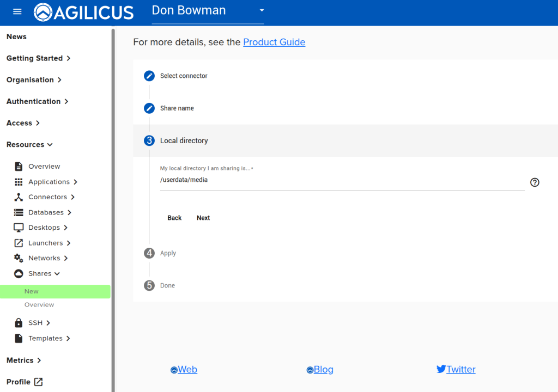Click the help icon beside local directory
Viewport: 558px width, 392px height.
click(535, 182)
